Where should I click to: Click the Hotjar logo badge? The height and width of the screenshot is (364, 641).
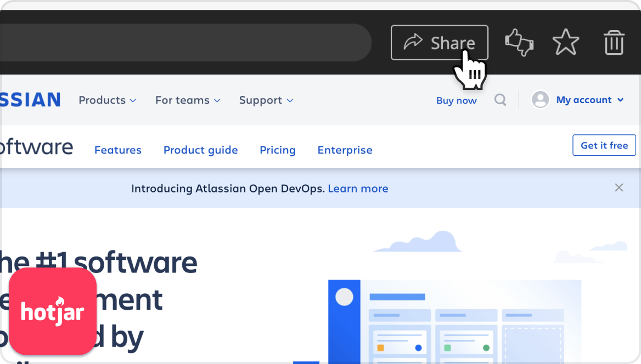coord(53,311)
